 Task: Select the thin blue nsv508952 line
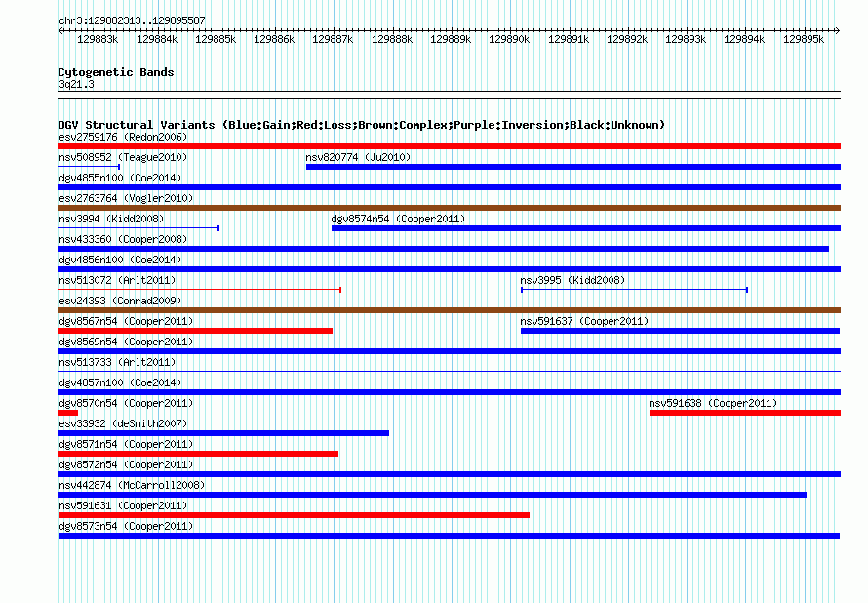tap(89, 167)
